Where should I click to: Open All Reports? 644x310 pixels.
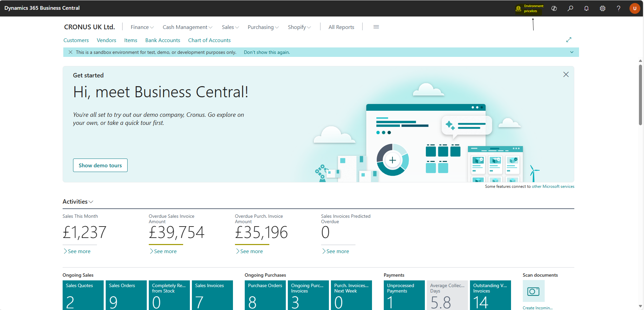(x=341, y=27)
